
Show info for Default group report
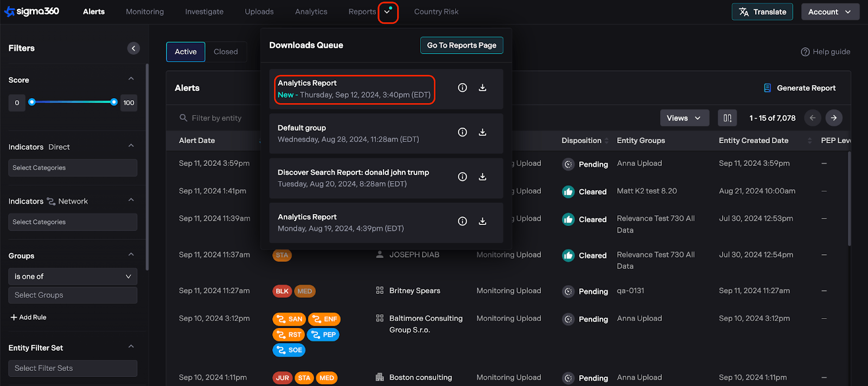click(x=462, y=132)
